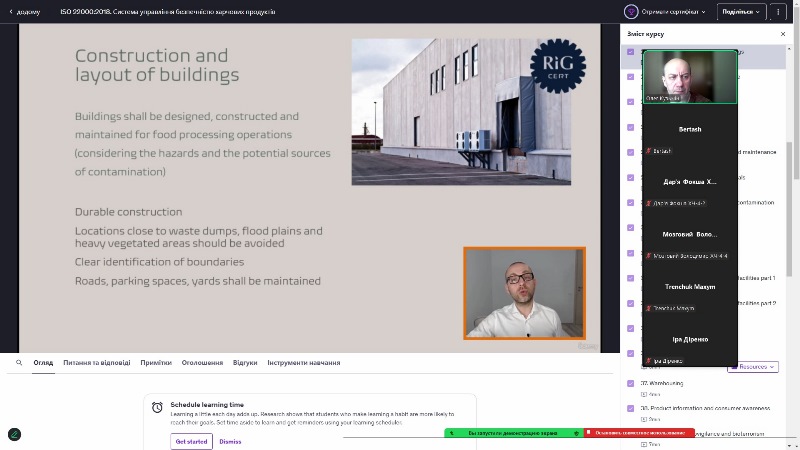
Task: Open the Оголошення tab
Action: (202, 363)
